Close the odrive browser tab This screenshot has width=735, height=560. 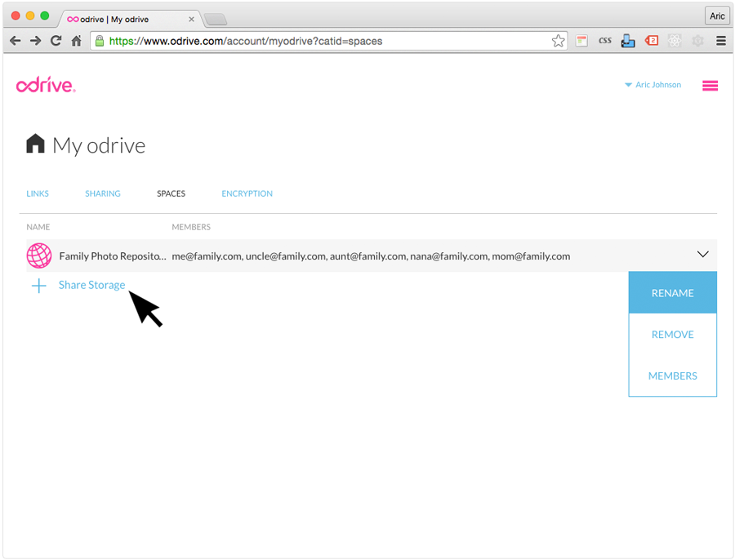coord(191,20)
